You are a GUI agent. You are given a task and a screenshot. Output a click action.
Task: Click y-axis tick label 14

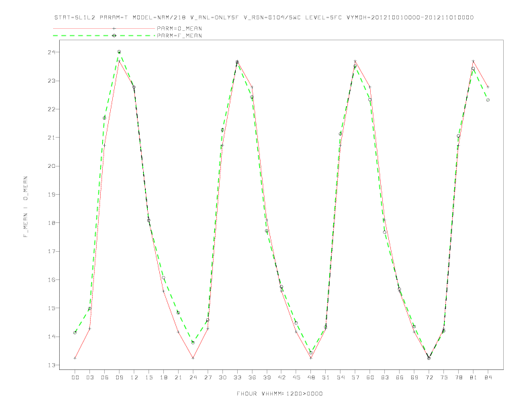click(52, 336)
